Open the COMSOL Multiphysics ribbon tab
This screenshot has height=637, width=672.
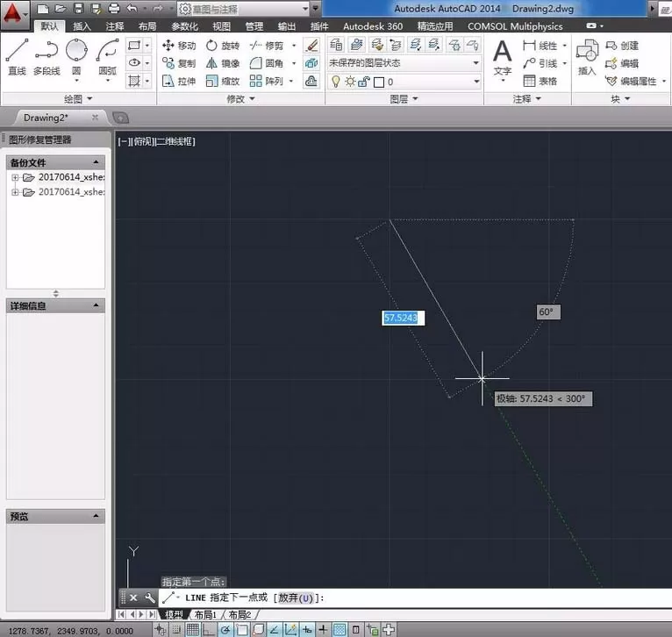click(515, 26)
